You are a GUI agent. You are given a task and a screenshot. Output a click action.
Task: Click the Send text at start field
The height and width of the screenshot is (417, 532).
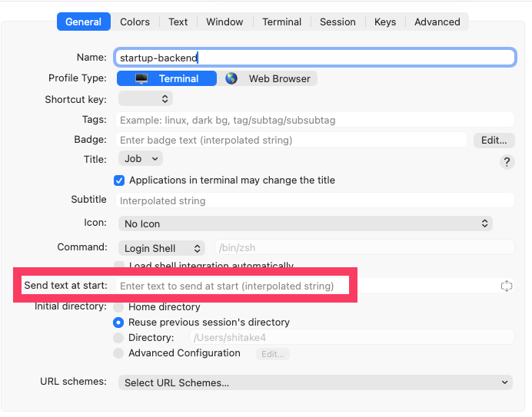(x=315, y=286)
